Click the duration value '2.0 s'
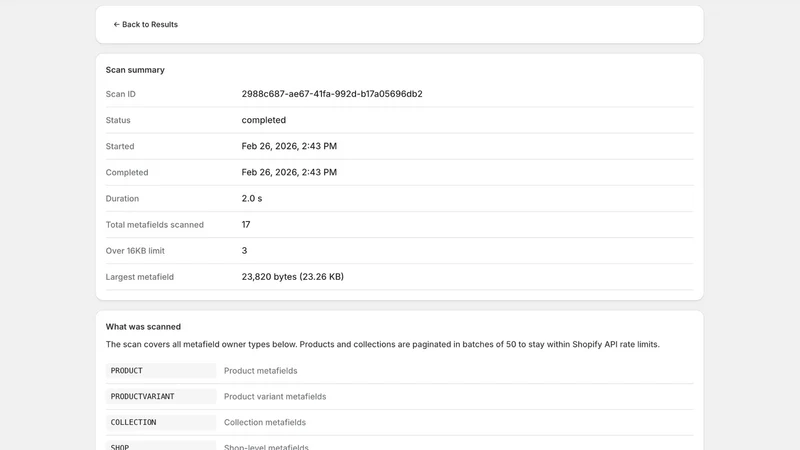The width and height of the screenshot is (800, 450). point(252,198)
